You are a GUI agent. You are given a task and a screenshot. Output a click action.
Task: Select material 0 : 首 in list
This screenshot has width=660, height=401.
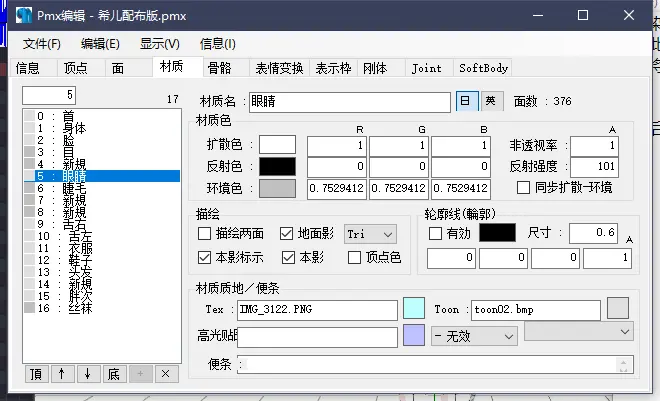coord(102,116)
